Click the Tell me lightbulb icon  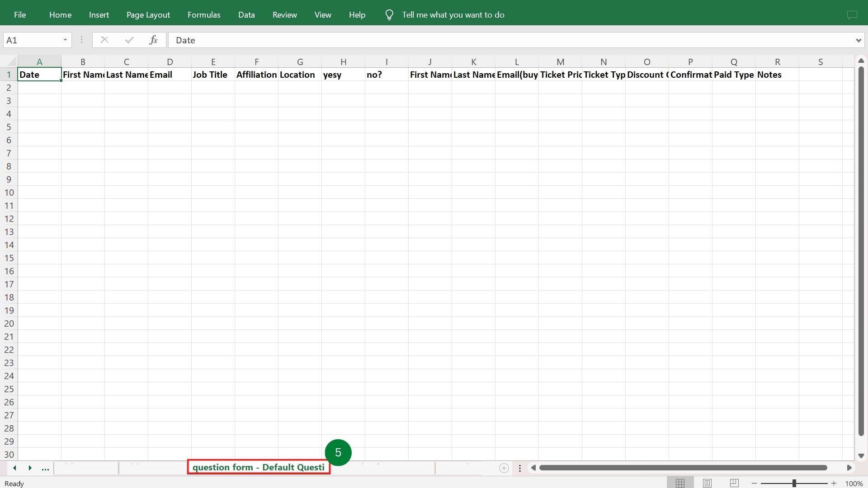click(x=389, y=15)
